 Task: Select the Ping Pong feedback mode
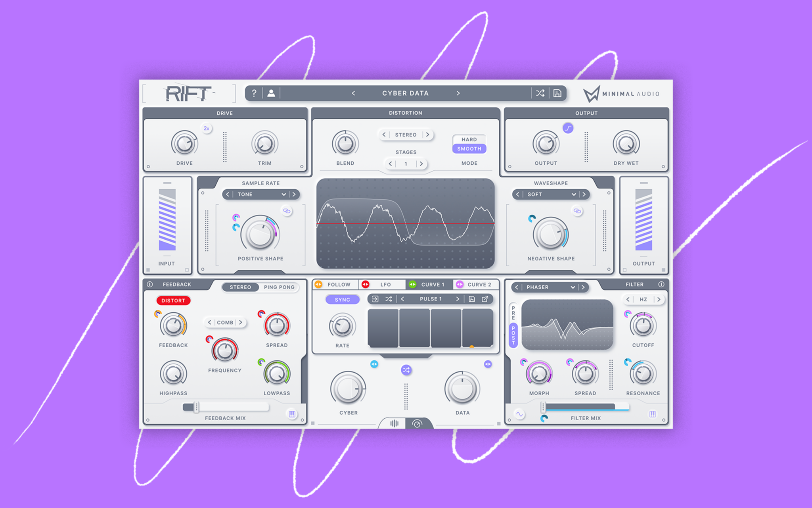tap(279, 287)
